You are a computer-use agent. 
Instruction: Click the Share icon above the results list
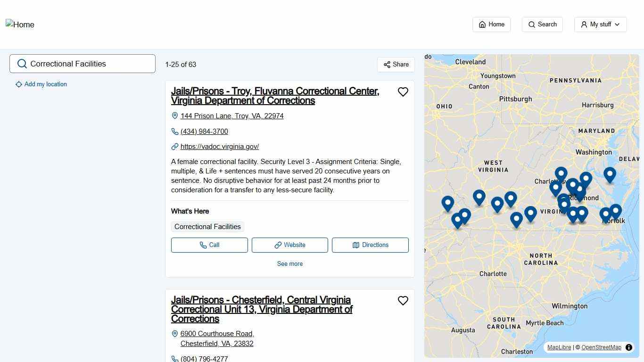click(x=387, y=65)
